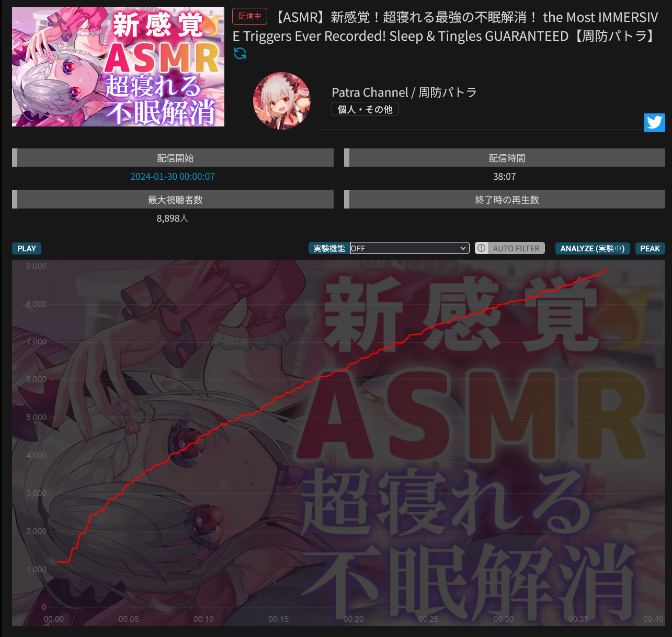Click the 00:05 label on the time axis
The height and width of the screenshot is (637, 672).
coord(129,619)
